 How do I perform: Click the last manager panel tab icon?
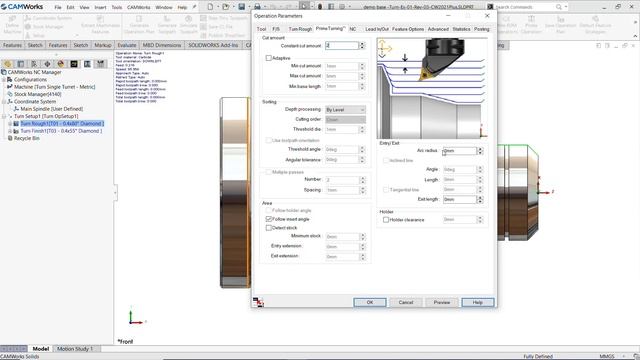tap(100, 64)
